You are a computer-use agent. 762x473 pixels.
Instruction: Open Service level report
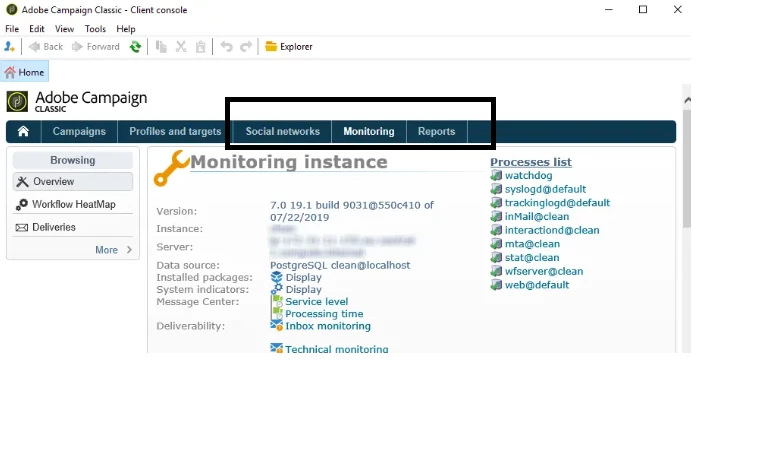click(x=316, y=301)
